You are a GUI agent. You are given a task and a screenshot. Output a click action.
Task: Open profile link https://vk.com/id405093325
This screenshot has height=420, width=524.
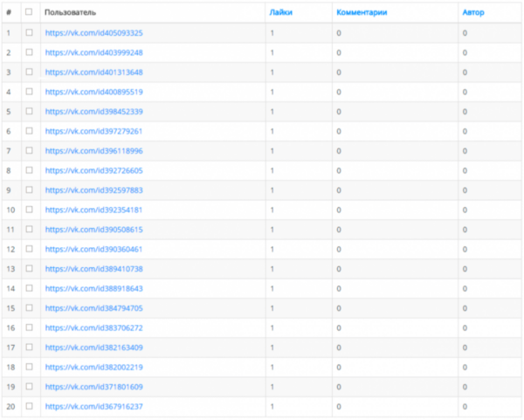(94, 33)
